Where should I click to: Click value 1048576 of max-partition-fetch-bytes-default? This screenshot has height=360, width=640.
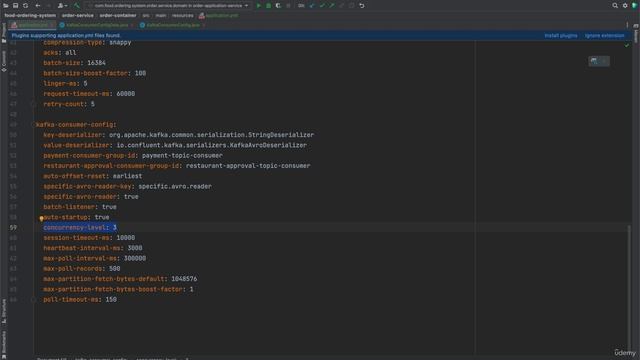point(184,279)
